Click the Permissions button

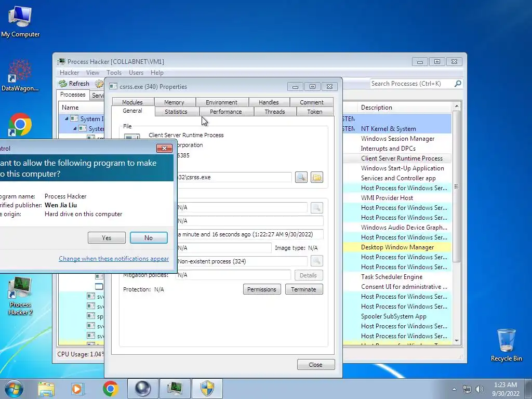[262, 289]
